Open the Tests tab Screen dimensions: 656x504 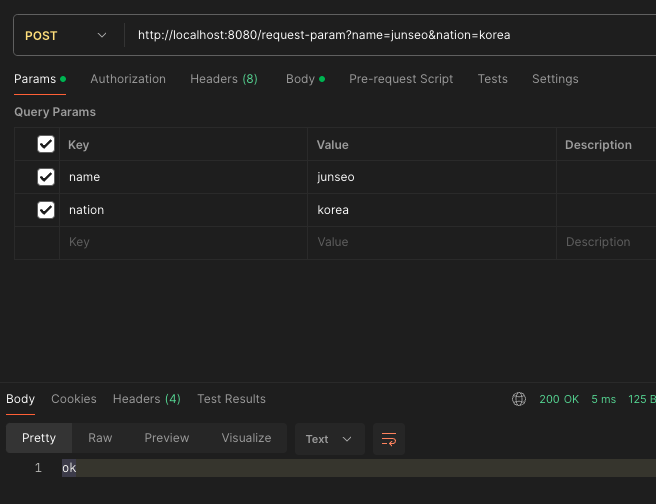(492, 79)
